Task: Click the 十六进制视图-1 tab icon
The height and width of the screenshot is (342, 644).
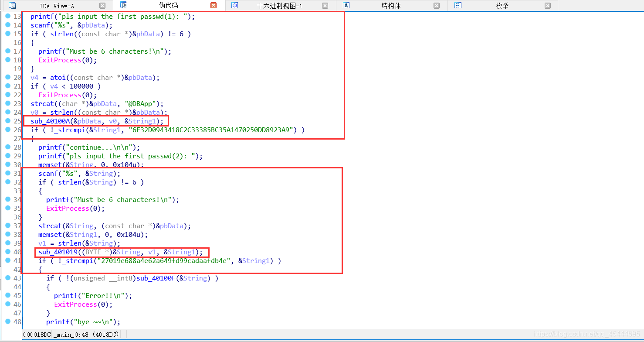Action: point(235,5)
